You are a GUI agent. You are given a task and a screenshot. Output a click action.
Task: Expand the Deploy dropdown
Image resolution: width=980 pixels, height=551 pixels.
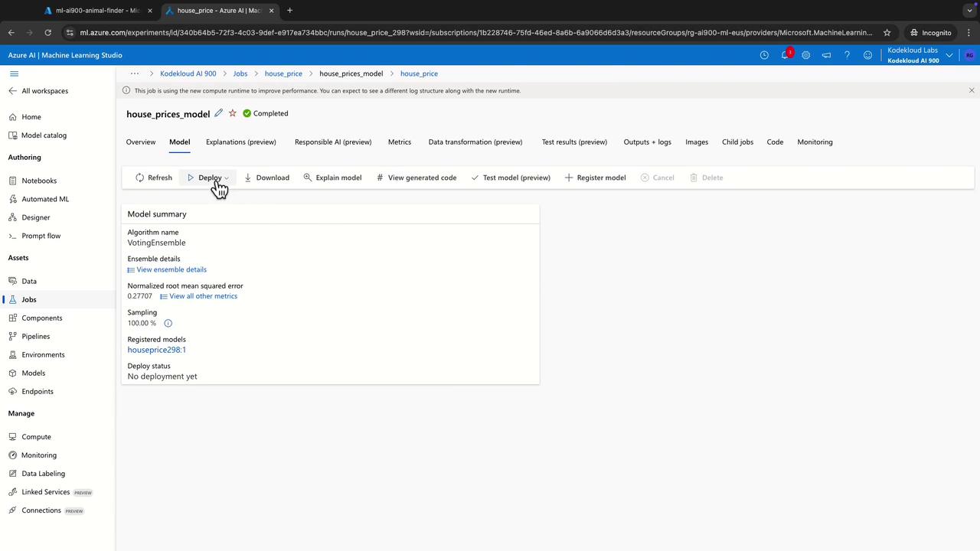pyautogui.click(x=207, y=178)
